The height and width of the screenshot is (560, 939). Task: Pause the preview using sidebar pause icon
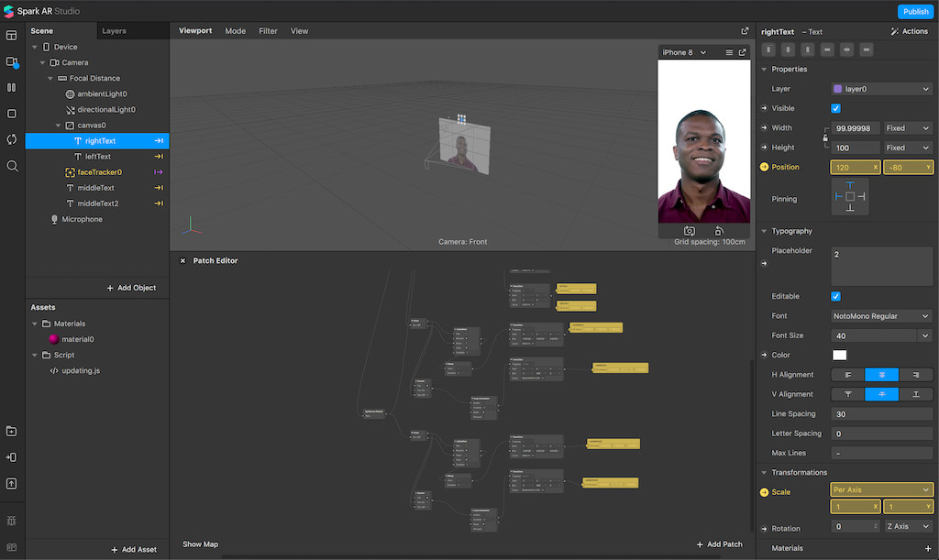11,87
